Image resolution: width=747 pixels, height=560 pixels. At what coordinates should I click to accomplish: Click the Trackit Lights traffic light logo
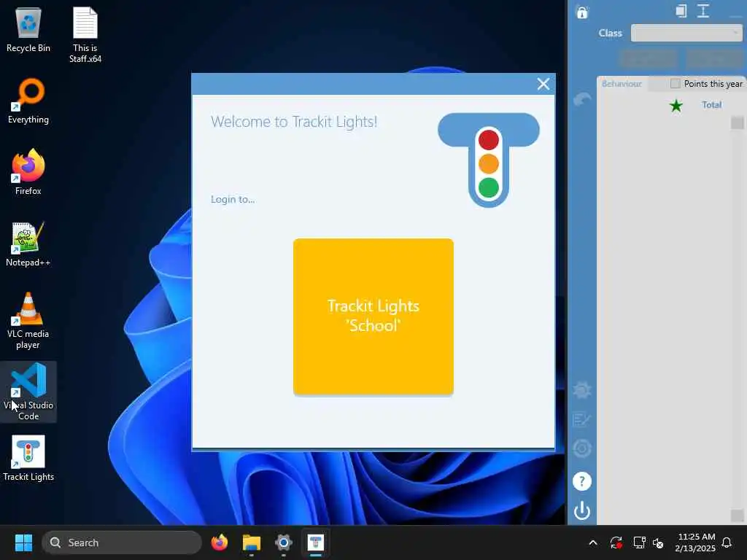[x=488, y=160]
